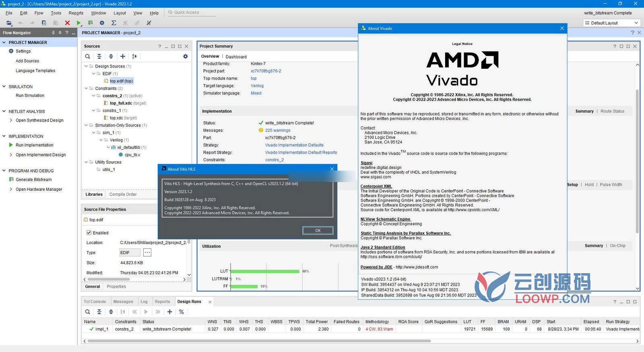644x352 pixels.
Task: Expand all in the Sources panel toolbar
Action: (x=111, y=56)
